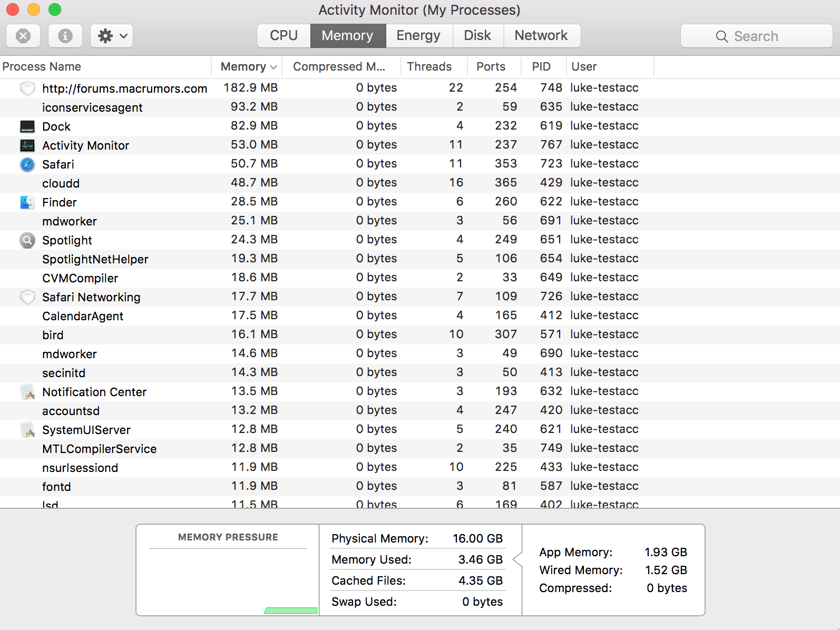Click PID 748 cell

(x=551, y=87)
